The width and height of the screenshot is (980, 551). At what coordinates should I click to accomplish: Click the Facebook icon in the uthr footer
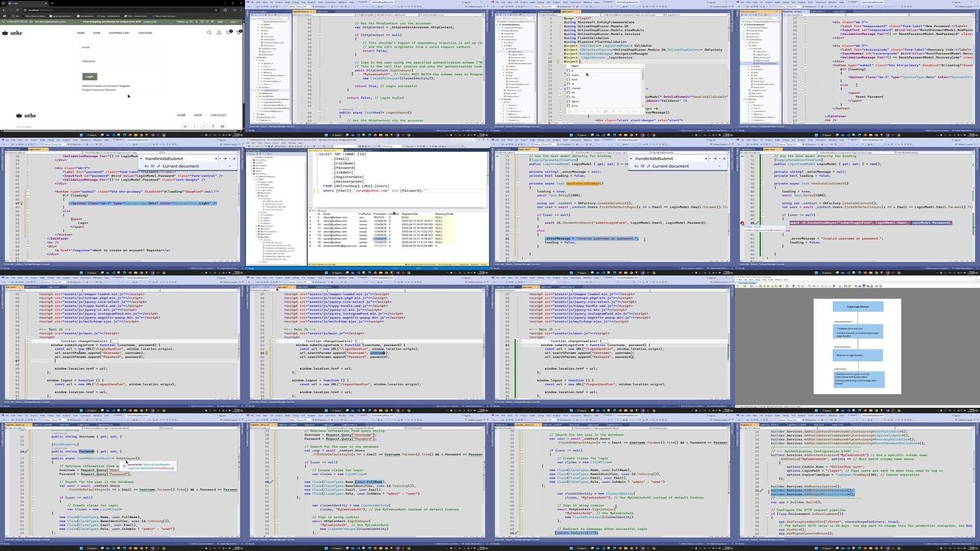pos(194,126)
